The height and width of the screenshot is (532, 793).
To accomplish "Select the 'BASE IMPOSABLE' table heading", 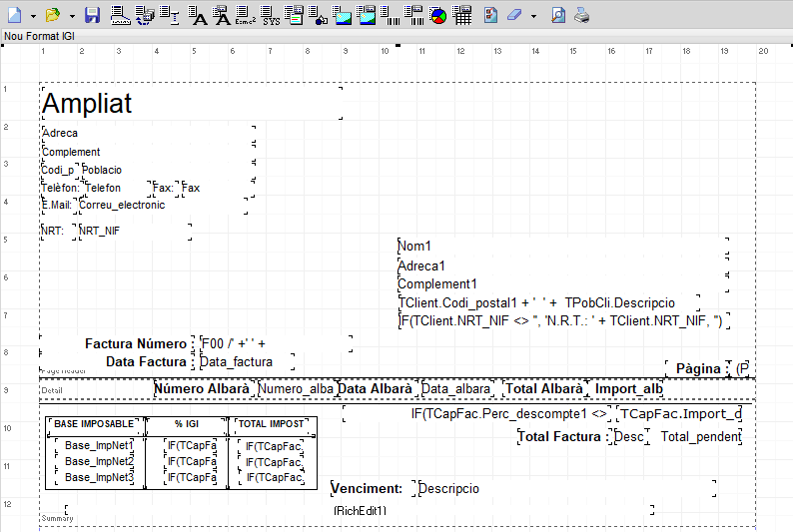I will (94, 424).
